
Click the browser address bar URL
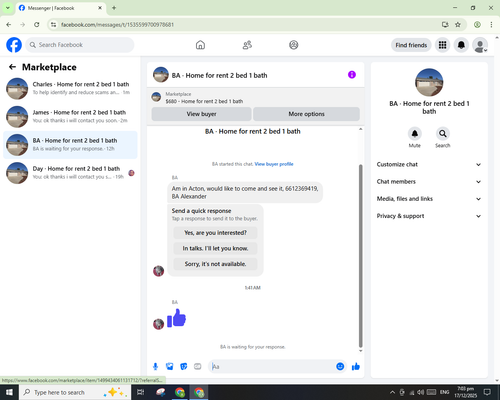click(118, 25)
